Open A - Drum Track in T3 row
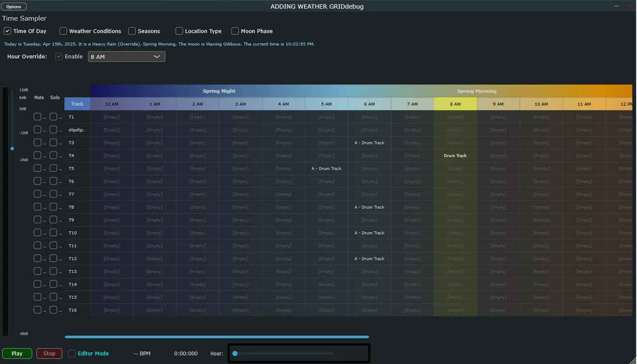637x364 pixels. click(369, 143)
